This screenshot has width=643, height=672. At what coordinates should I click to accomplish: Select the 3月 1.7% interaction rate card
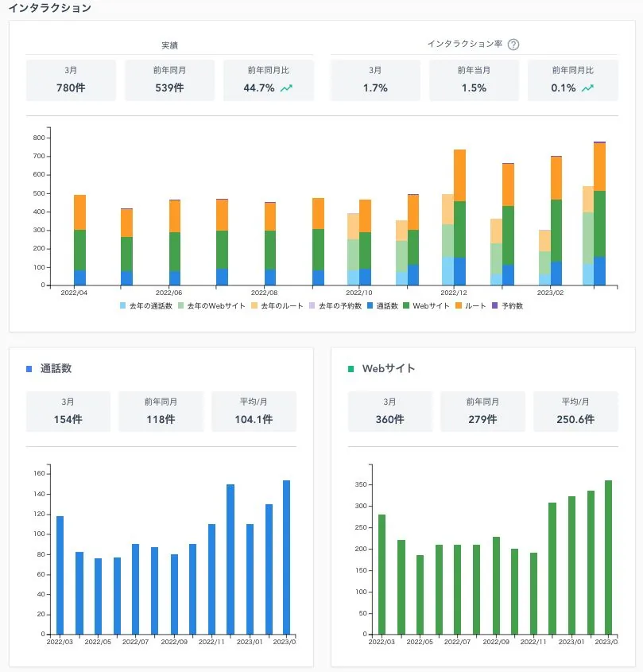coord(375,80)
